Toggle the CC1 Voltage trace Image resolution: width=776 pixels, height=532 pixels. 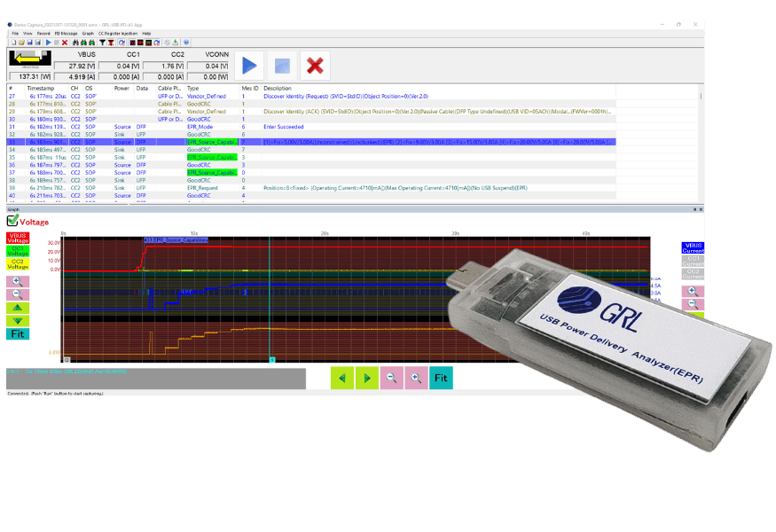pyautogui.click(x=18, y=250)
